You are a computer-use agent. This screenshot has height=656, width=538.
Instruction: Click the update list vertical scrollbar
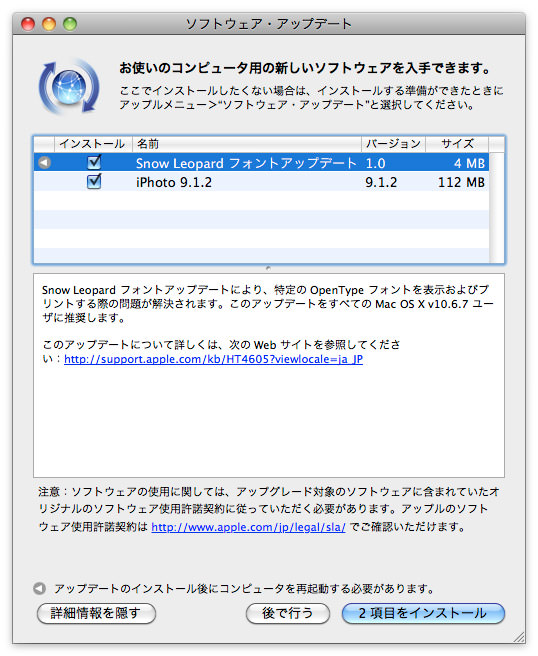coord(497,208)
